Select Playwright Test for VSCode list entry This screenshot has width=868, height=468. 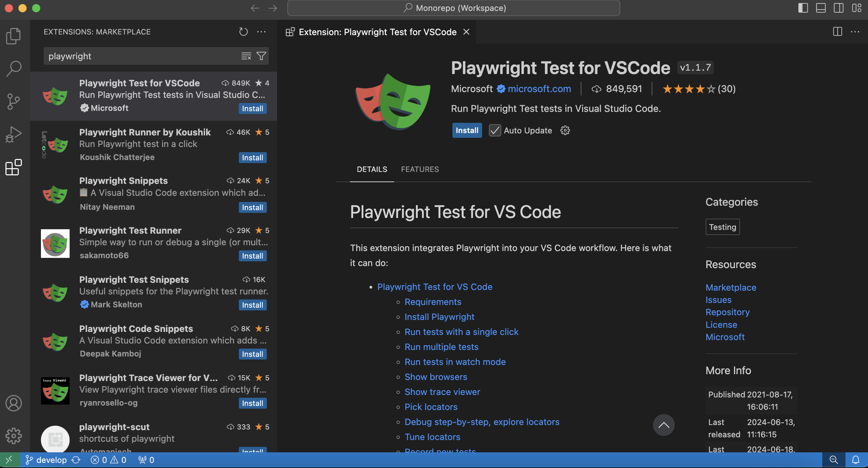(154, 96)
